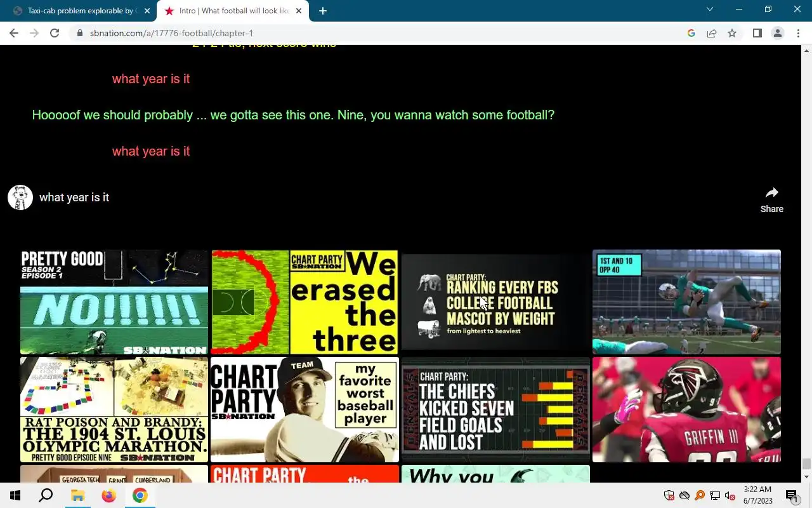Open Pretty Good Season 2 Episode 1 video
Viewport: 812px width, 508px height.
[x=114, y=302]
